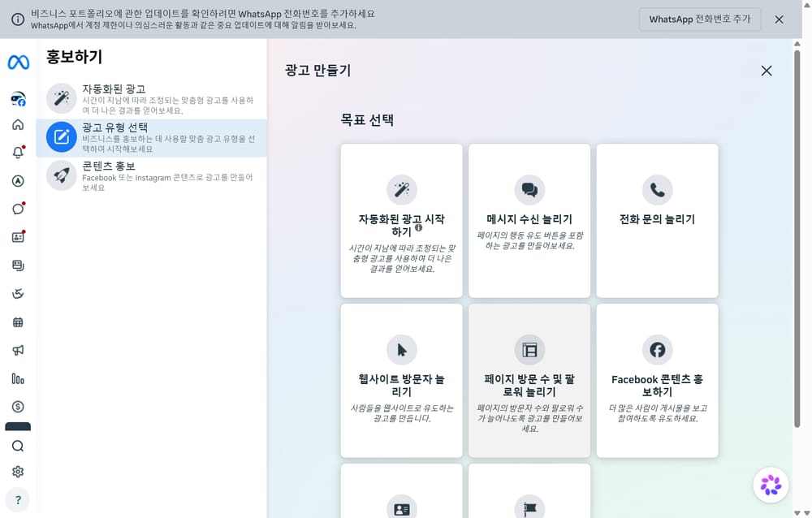Open the Insights bar chart icon
The image size is (812, 518).
[x=18, y=378]
